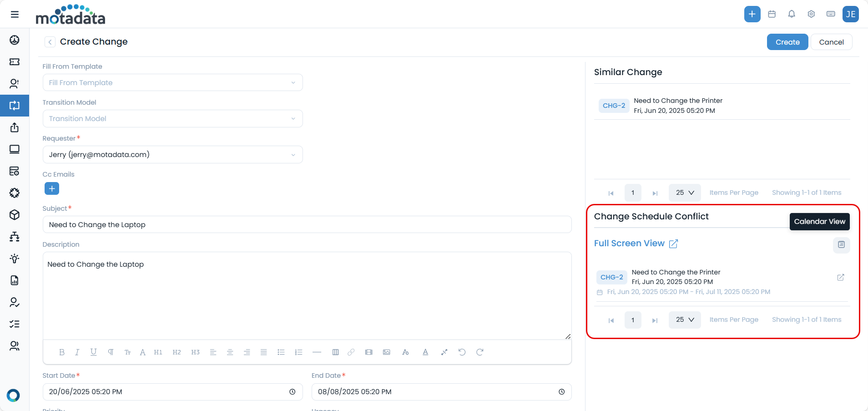Open the Start Date time picker
The image size is (868, 411).
coord(293,392)
